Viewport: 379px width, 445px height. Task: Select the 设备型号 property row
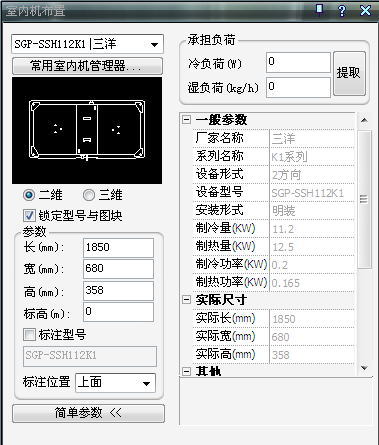[x=273, y=192]
